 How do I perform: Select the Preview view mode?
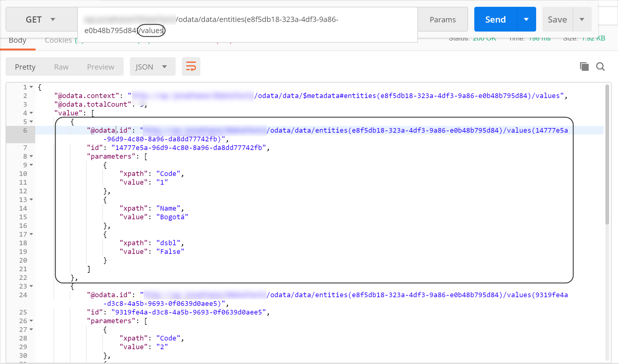(100, 67)
